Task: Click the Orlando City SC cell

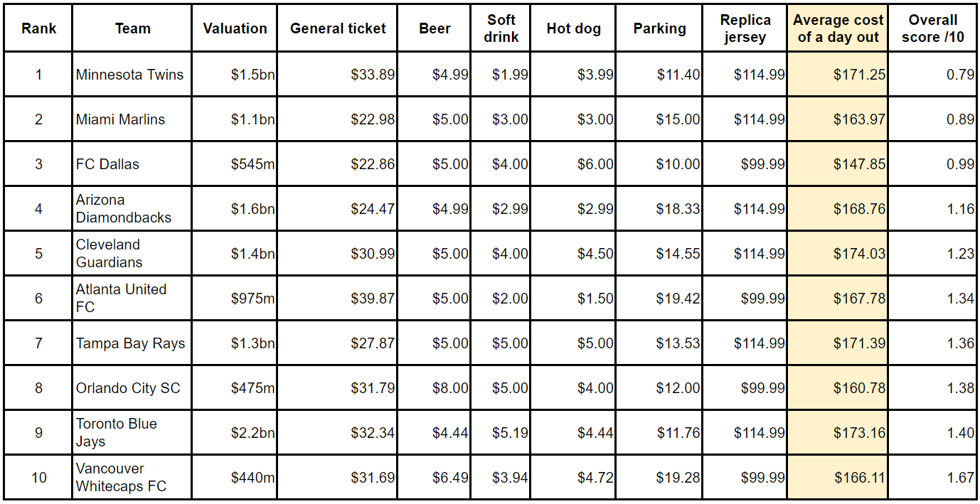Action: click(129, 388)
